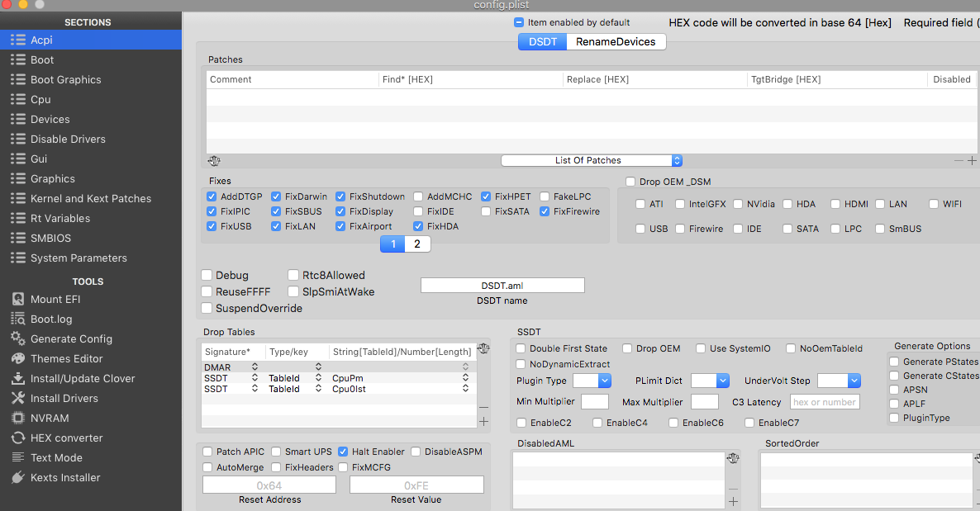Viewport: 980px width, 511px height.
Task: Change Type/key stepper for DMAR row
Action: tap(318, 367)
